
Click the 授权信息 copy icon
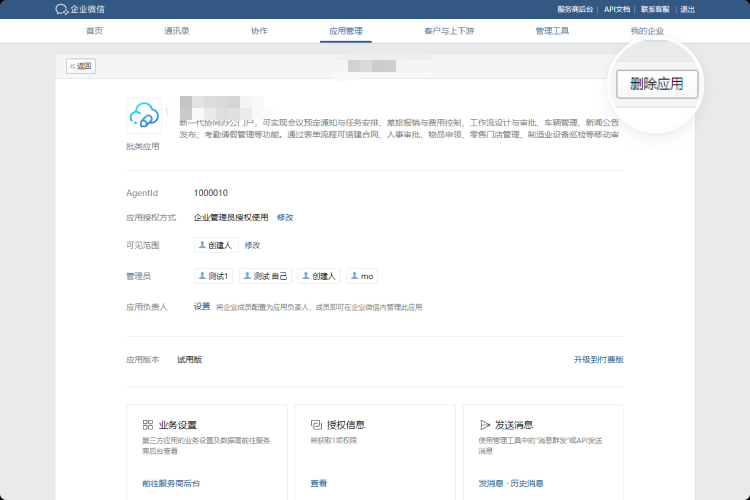[x=315, y=425]
